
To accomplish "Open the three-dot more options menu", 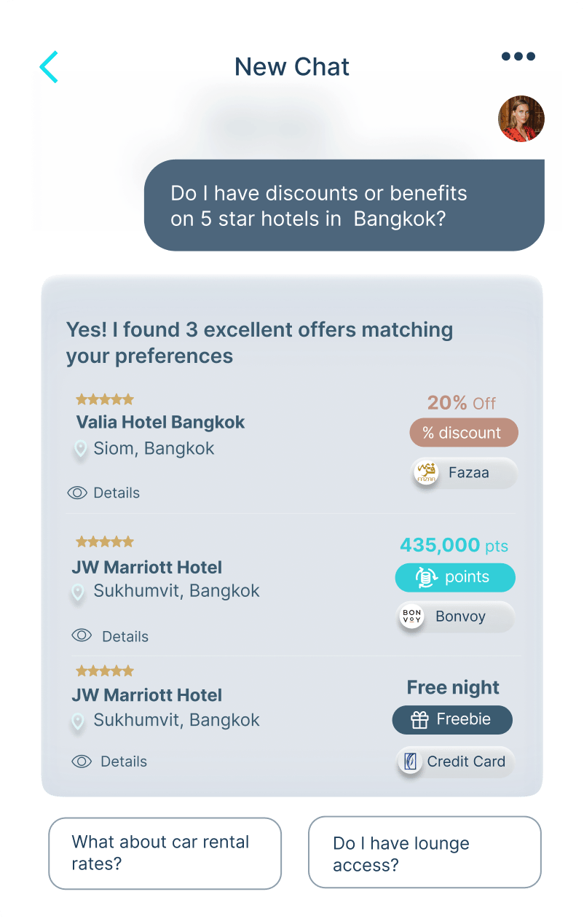I will tap(518, 57).
